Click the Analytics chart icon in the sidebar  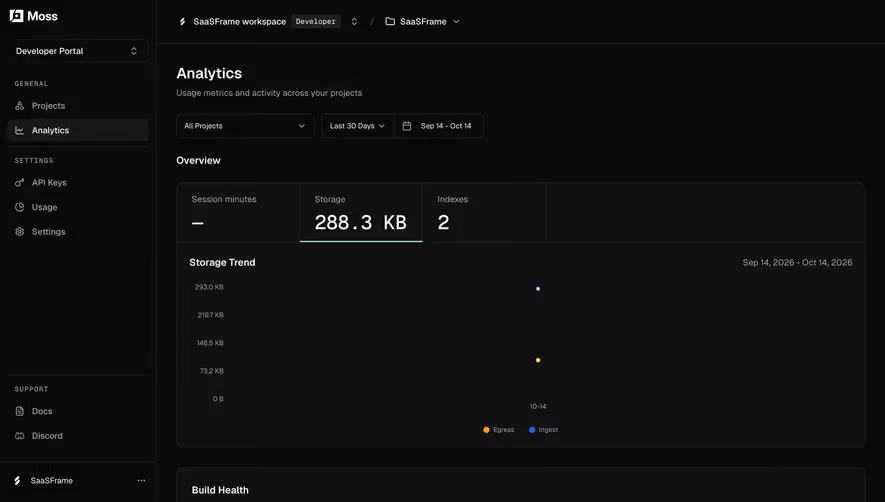point(20,130)
